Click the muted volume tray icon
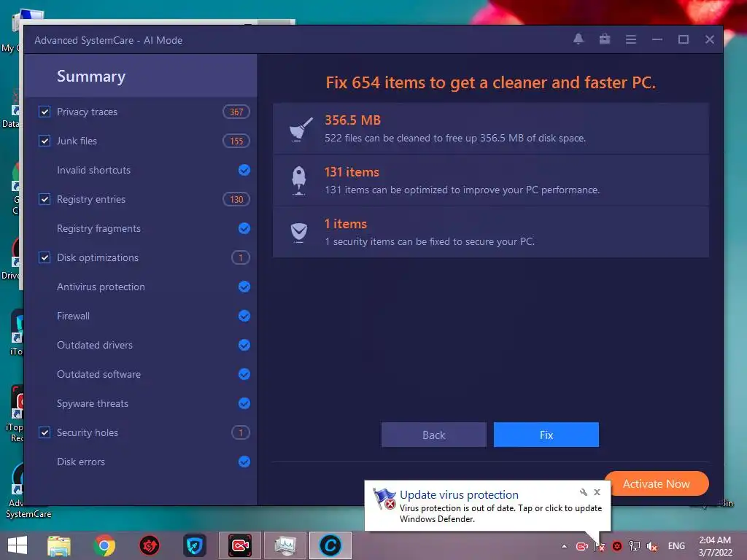The width and height of the screenshot is (747, 560). coord(651,546)
